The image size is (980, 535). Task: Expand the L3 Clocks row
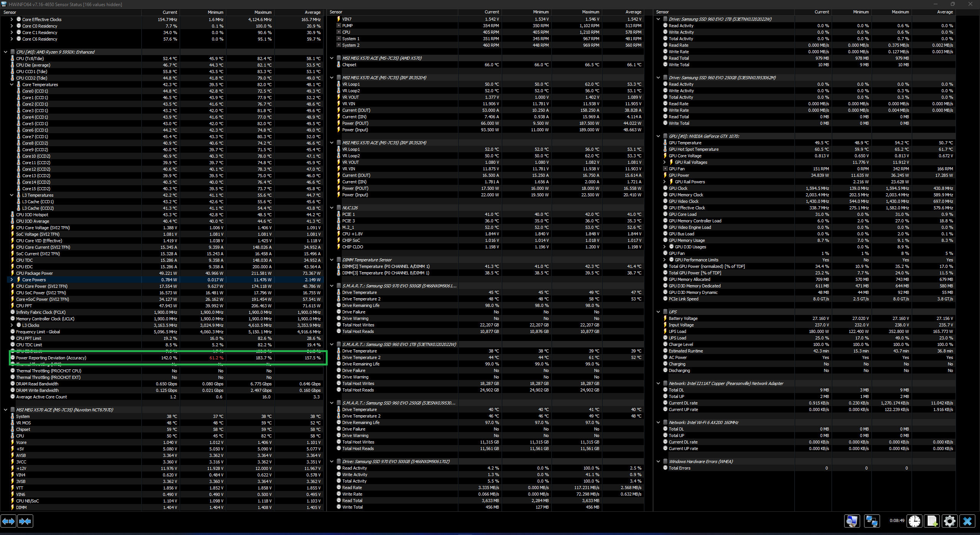(x=12, y=325)
